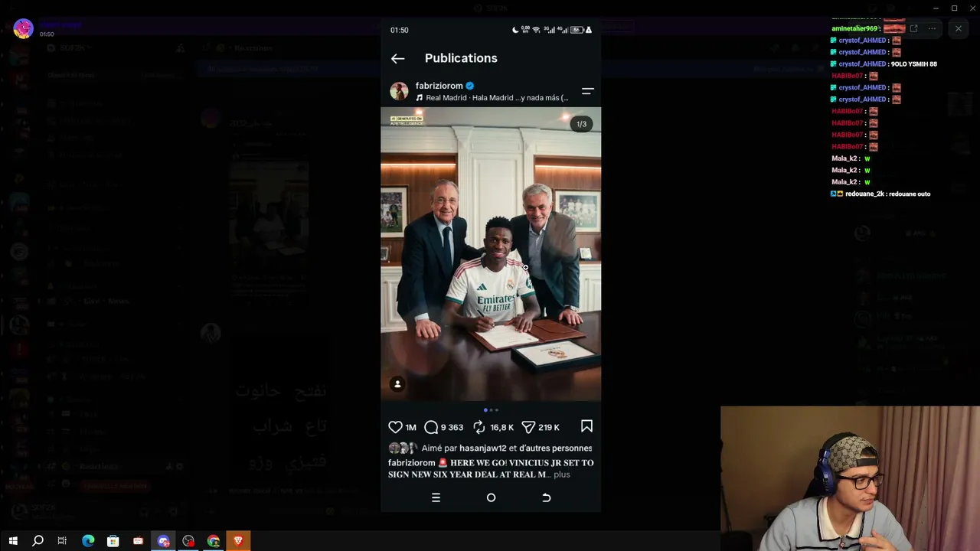Open the post options lines icon

[587, 91]
